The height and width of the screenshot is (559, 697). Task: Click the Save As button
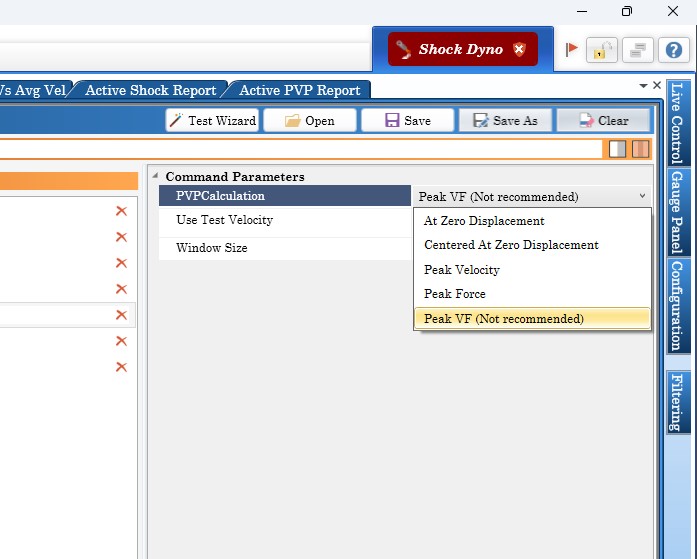[x=505, y=120]
